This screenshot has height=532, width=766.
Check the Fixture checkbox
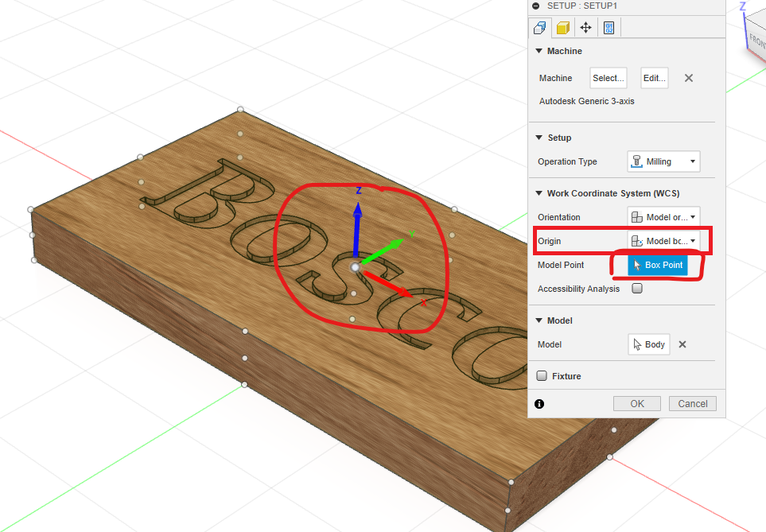pyautogui.click(x=542, y=376)
